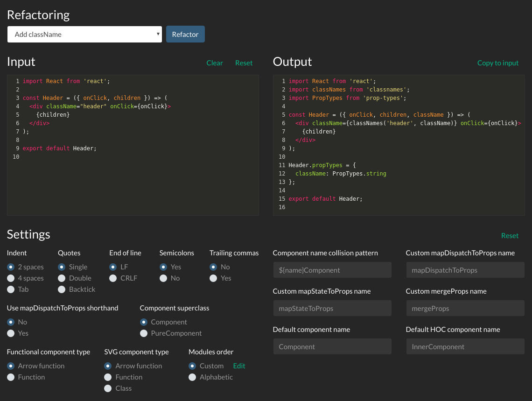The height and width of the screenshot is (401, 532).
Task: Click the Default component name input field
Action: coord(332,346)
